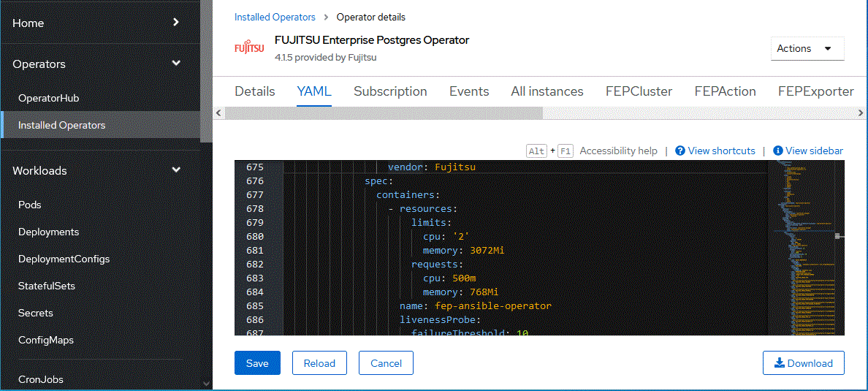Viewport: 868px width, 391px height.
Task: Open the FEPCluster tab
Action: coord(639,91)
